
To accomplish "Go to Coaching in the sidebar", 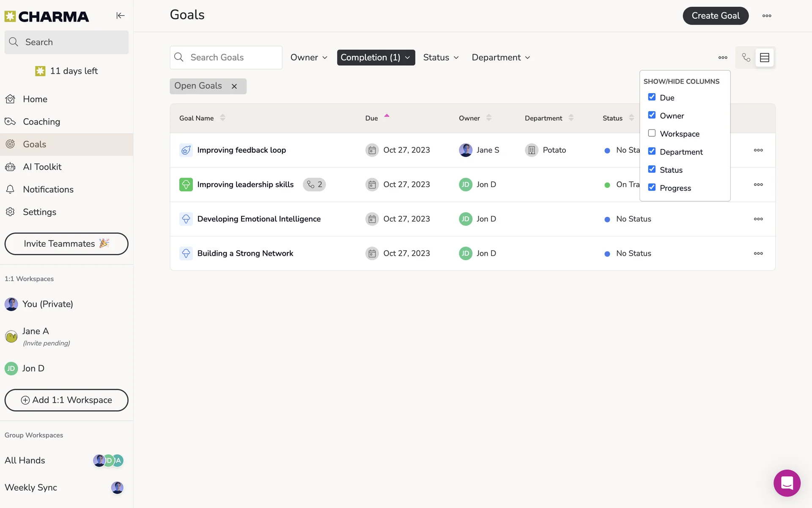I will (41, 122).
